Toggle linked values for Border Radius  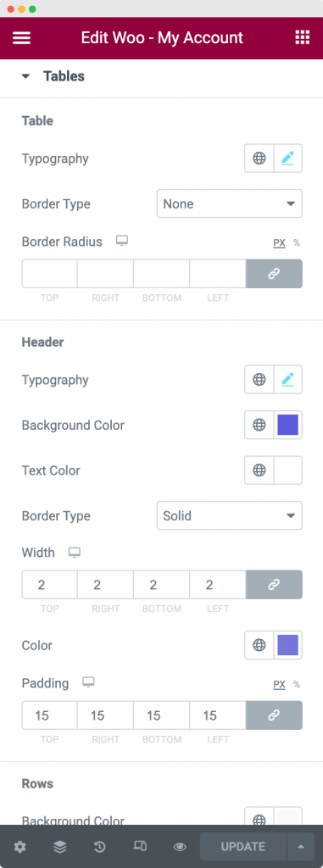(x=274, y=274)
